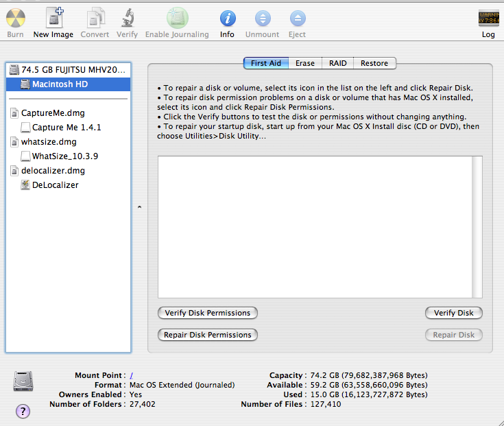Click the Verify microscope icon
This screenshot has height=426, width=504.
pyautogui.click(x=128, y=18)
